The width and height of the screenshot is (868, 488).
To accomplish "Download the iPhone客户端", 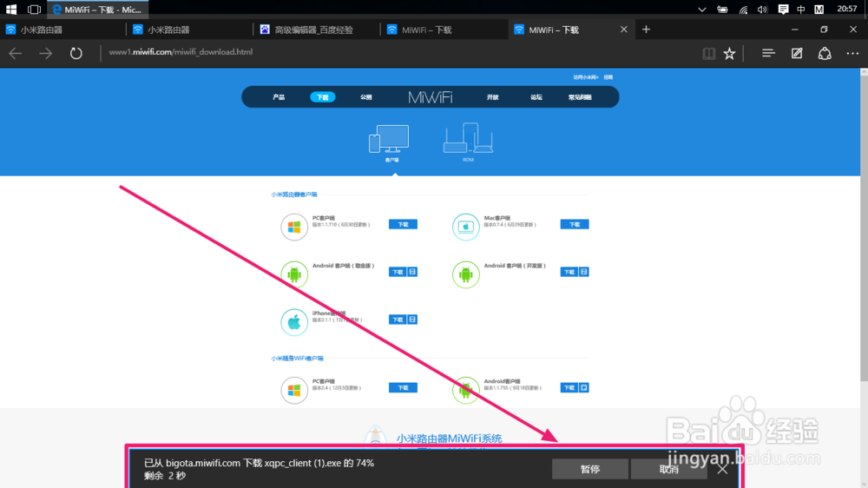I will pyautogui.click(x=398, y=320).
